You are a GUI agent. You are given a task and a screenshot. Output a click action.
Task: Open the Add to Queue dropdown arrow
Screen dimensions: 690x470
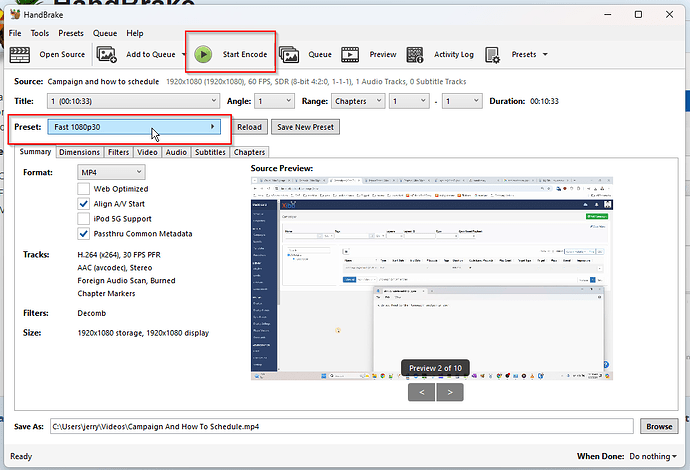click(x=184, y=55)
